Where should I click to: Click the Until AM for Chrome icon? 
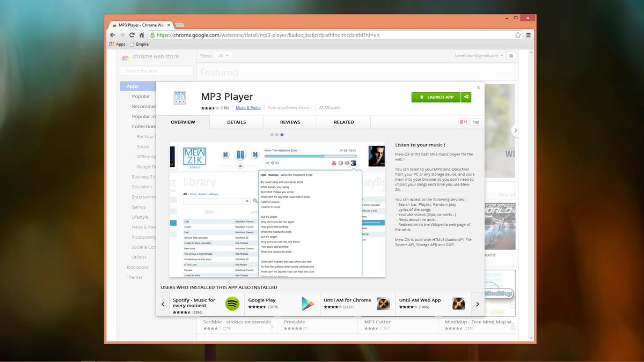383,303
